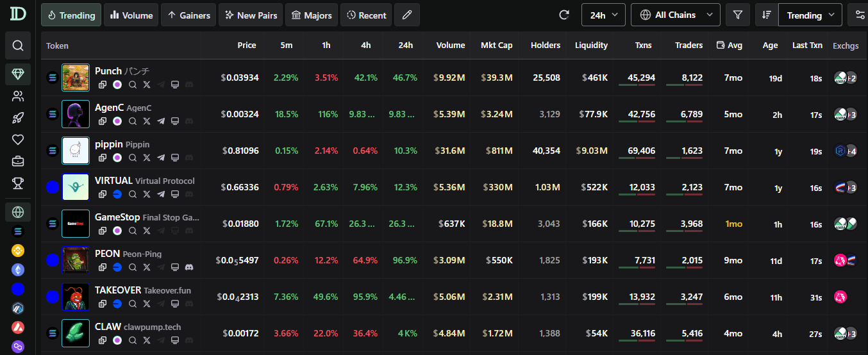Sort by the Age column header
The height and width of the screenshot is (355, 868).
770,45
